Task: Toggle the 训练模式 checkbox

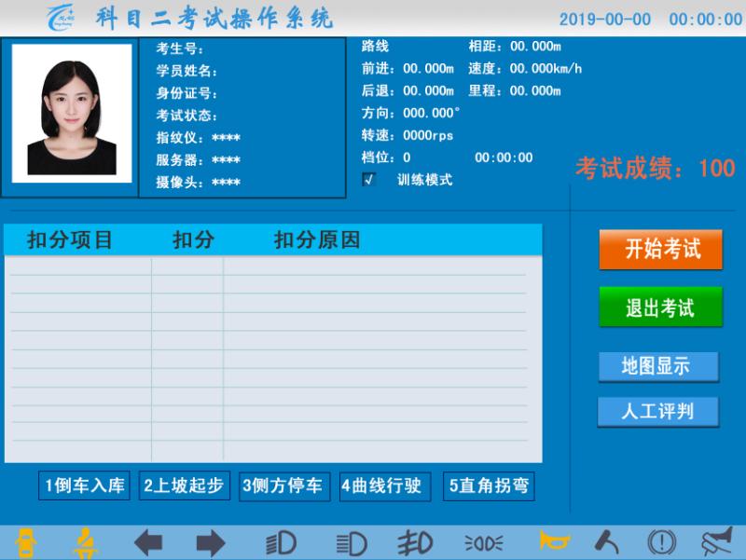Action: click(368, 180)
